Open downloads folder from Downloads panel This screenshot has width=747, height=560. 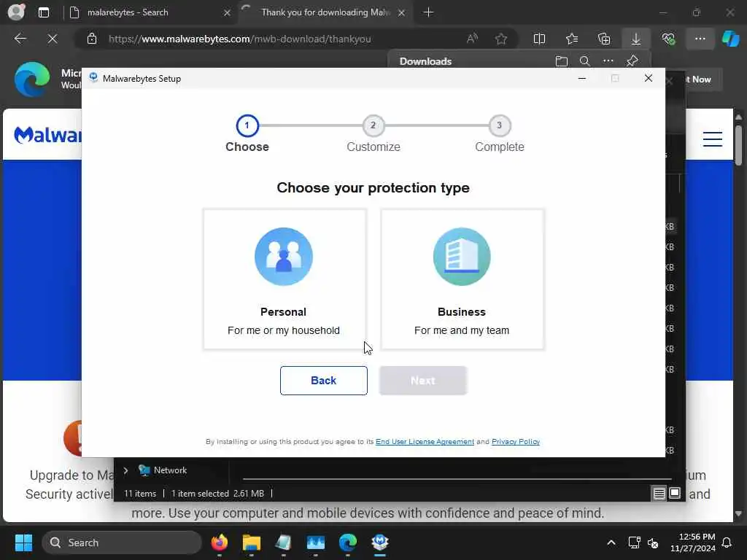click(562, 61)
